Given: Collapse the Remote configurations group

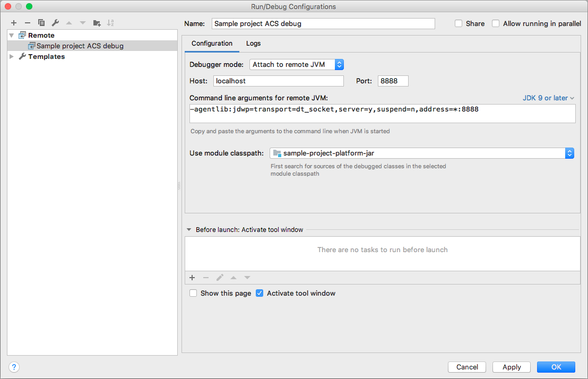Looking at the screenshot, I should click(11, 35).
